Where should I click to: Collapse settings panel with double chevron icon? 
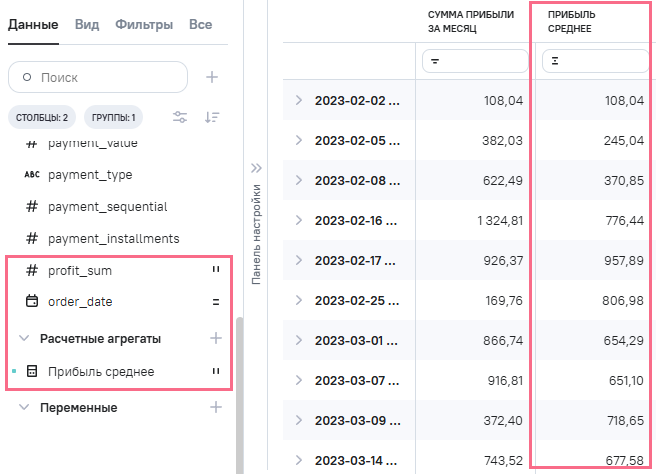tap(255, 168)
